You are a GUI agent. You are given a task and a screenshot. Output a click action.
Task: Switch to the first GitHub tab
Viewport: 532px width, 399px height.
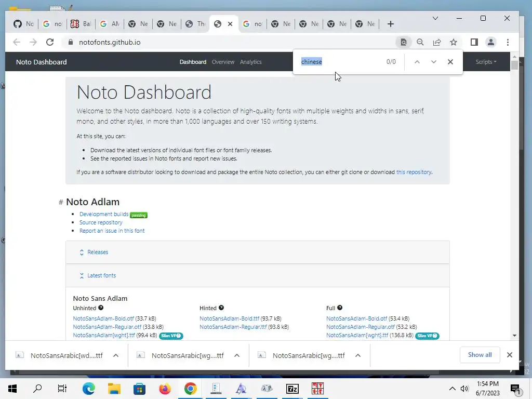pos(23,24)
